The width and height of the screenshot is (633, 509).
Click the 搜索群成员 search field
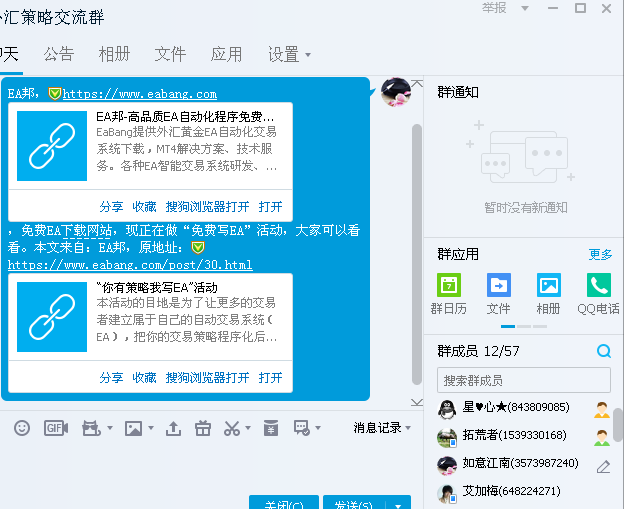pyautogui.click(x=524, y=380)
